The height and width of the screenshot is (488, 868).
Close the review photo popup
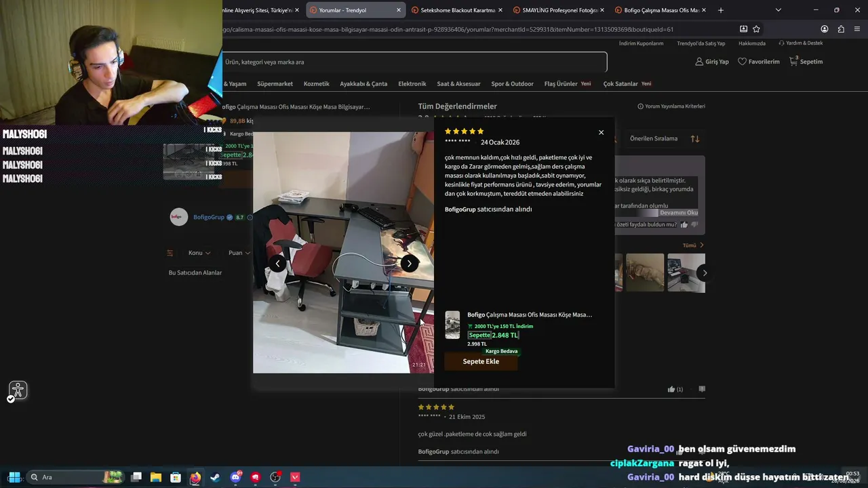point(601,132)
